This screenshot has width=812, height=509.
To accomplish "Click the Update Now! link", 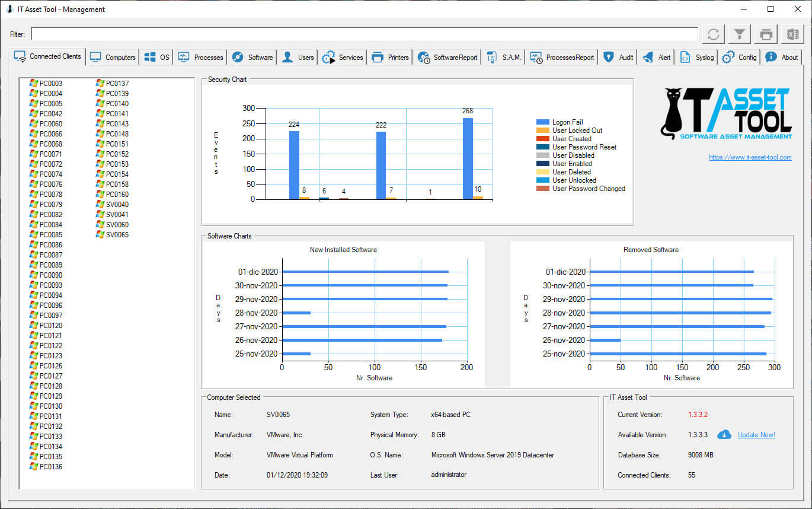I will click(756, 435).
